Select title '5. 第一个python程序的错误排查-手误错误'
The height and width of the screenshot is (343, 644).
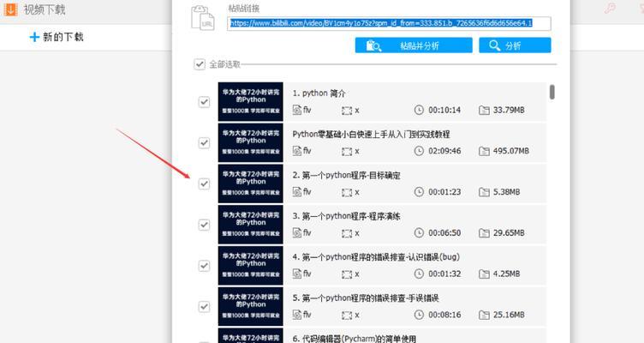pos(366,298)
